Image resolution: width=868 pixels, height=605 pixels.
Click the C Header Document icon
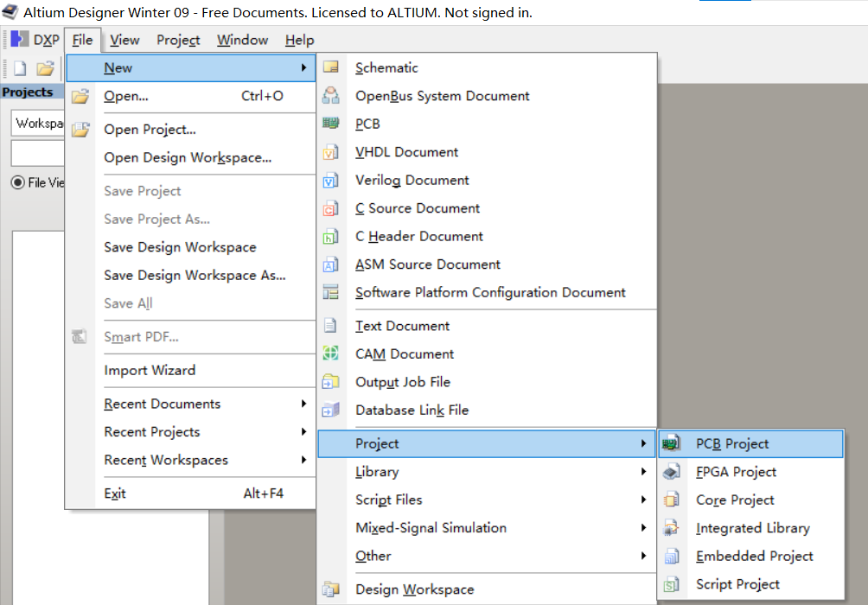pyautogui.click(x=331, y=236)
